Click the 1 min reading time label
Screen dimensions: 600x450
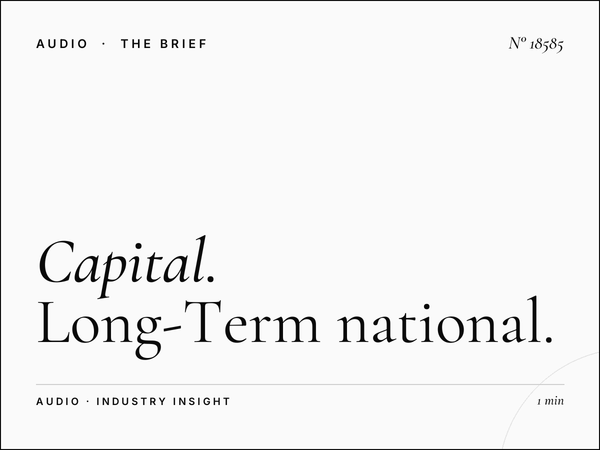(551, 401)
